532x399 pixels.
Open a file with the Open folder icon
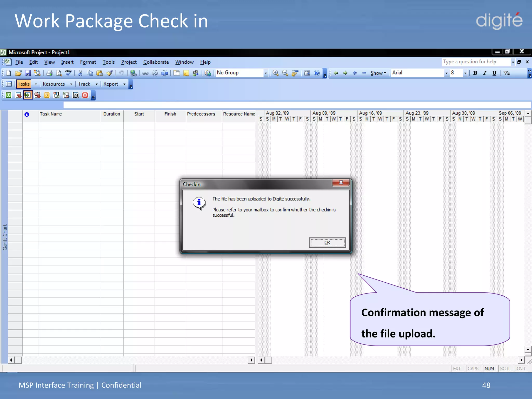pyautogui.click(x=18, y=73)
